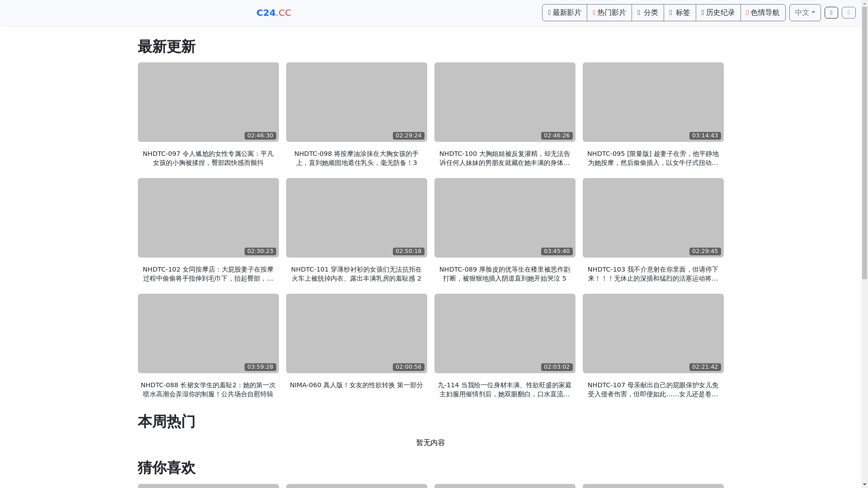Click the last small icon button in header

(x=849, y=13)
